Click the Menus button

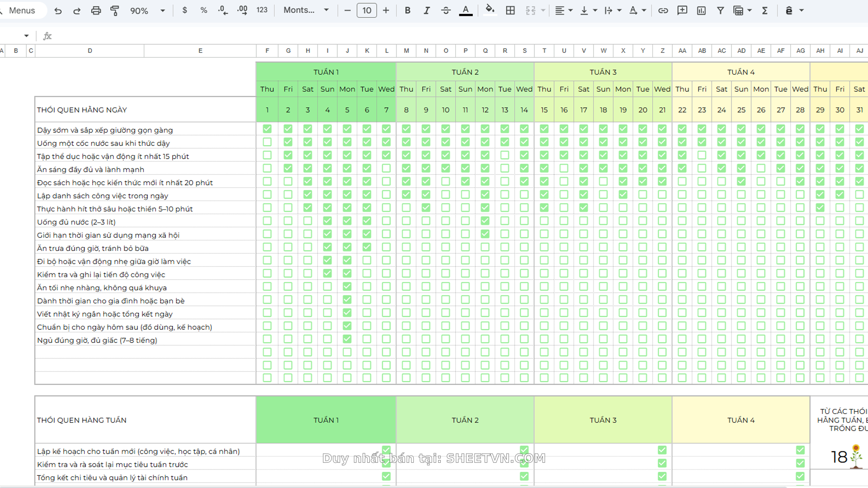click(x=22, y=10)
